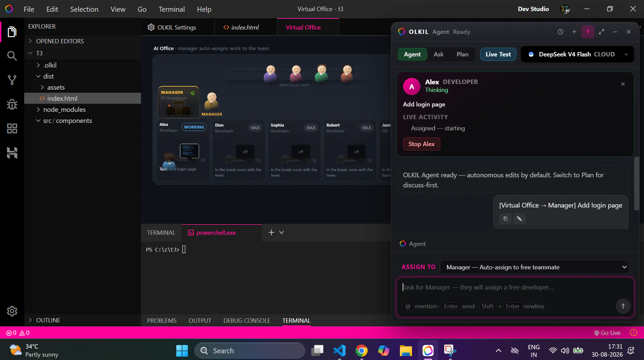Image resolution: width=644 pixels, height=360 pixels.
Task: Open the Source Control view icon
Action: [12, 80]
